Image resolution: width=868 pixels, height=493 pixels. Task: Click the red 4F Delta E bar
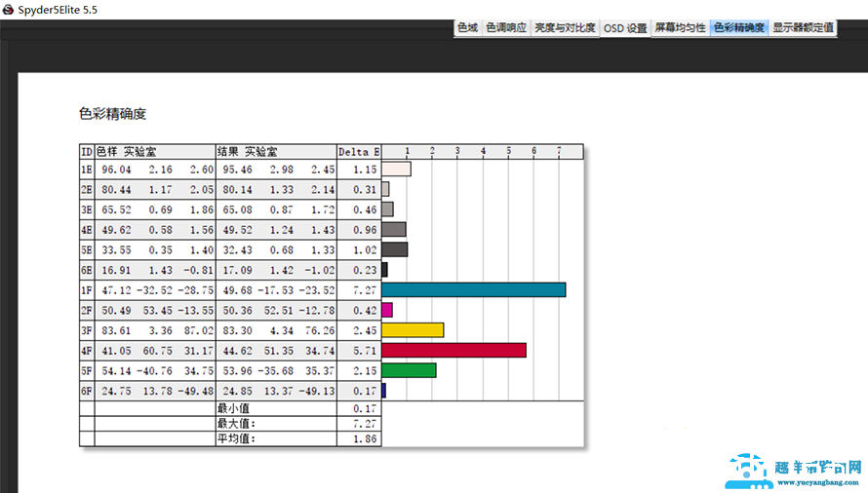tap(454, 350)
